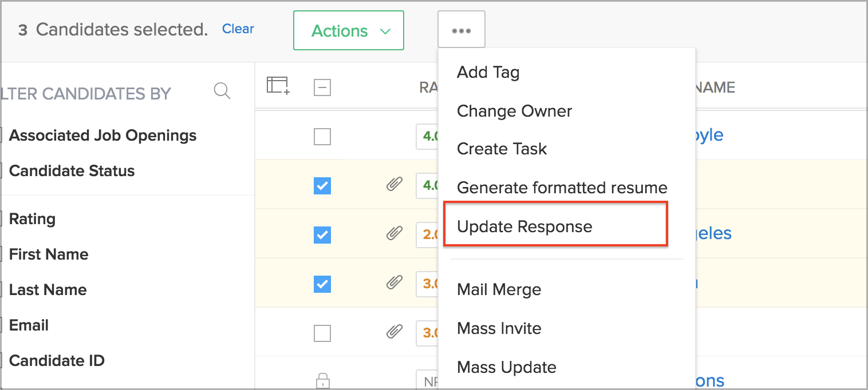Expand the Associated Job Openings filter
This screenshot has width=868, height=390.
click(102, 136)
